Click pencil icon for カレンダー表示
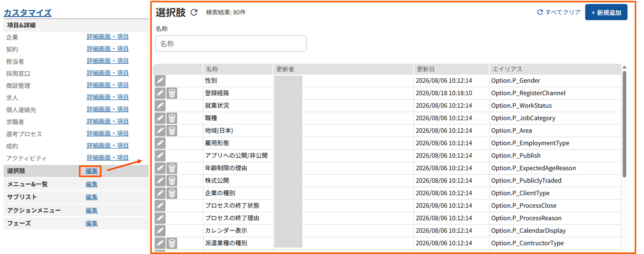644x254 pixels. (160, 231)
